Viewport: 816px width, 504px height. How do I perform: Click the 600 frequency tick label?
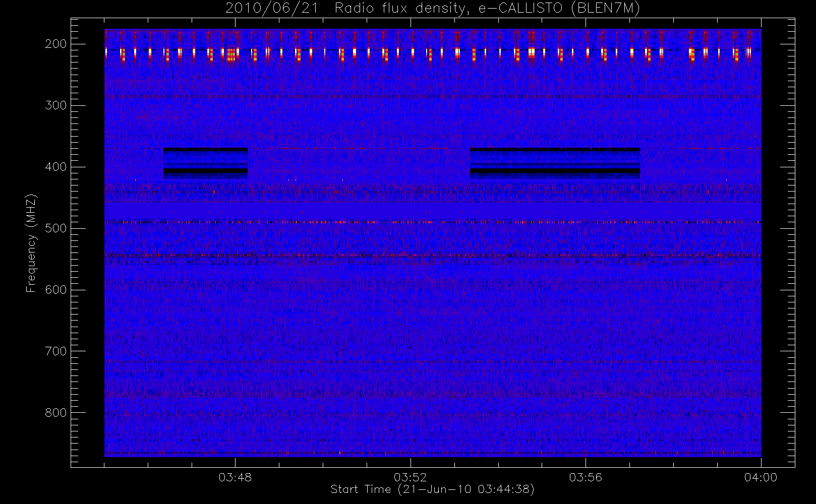click(x=56, y=290)
